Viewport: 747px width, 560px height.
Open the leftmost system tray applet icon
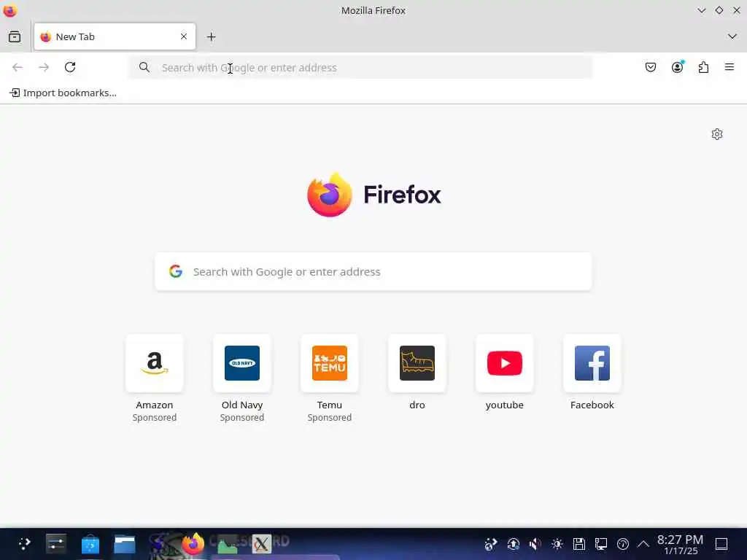[491, 544]
